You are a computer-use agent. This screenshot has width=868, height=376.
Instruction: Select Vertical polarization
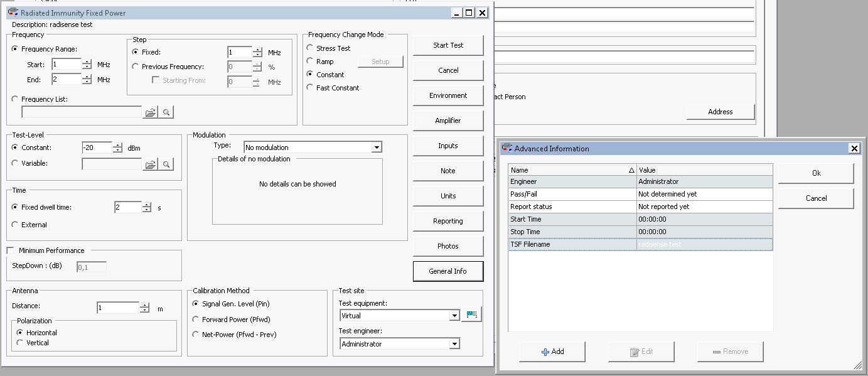pyautogui.click(x=20, y=343)
